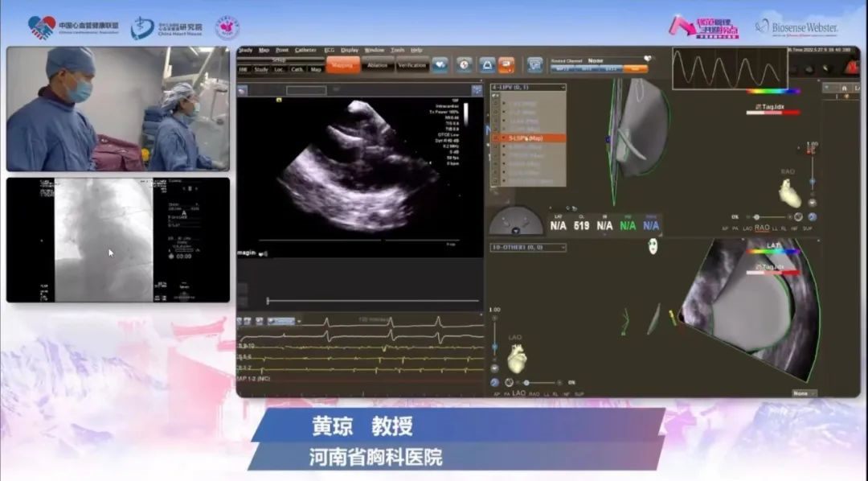The height and width of the screenshot is (481, 868).
Task: Select the LAO view in the 10-OTHER1 viewer
Action: 518,393
